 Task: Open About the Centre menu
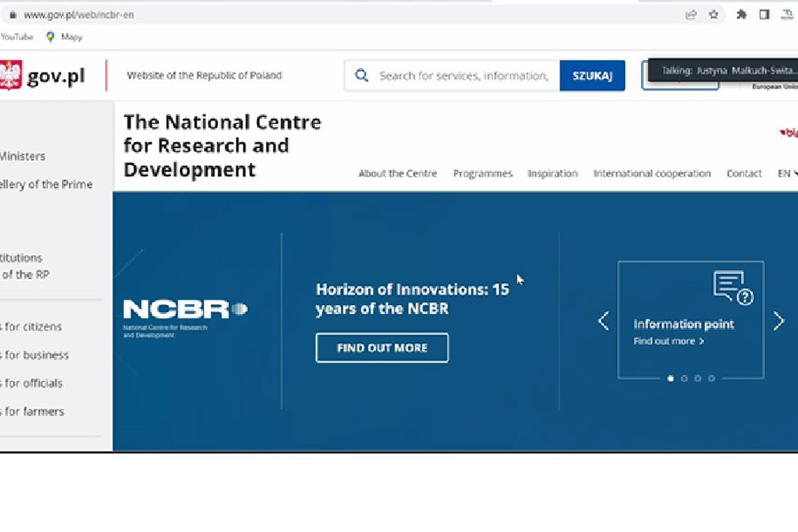click(397, 174)
